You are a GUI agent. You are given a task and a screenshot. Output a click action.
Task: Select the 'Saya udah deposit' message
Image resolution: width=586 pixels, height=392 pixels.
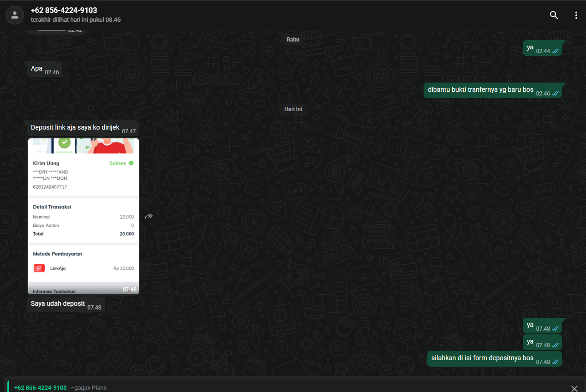(x=66, y=304)
